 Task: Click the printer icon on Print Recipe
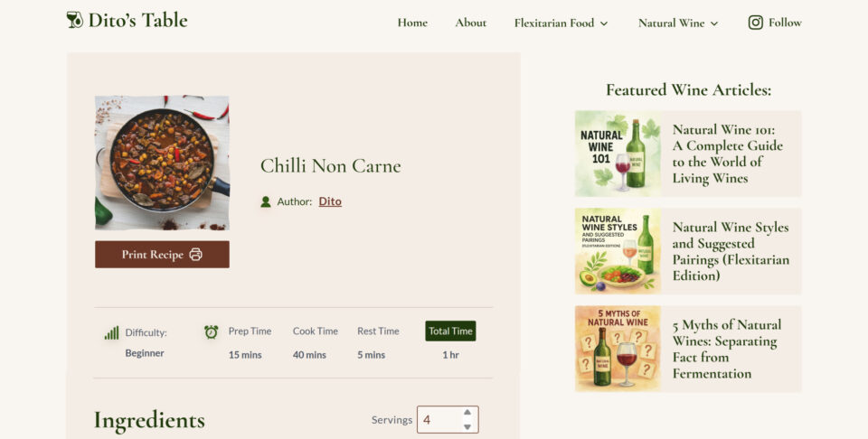point(196,255)
